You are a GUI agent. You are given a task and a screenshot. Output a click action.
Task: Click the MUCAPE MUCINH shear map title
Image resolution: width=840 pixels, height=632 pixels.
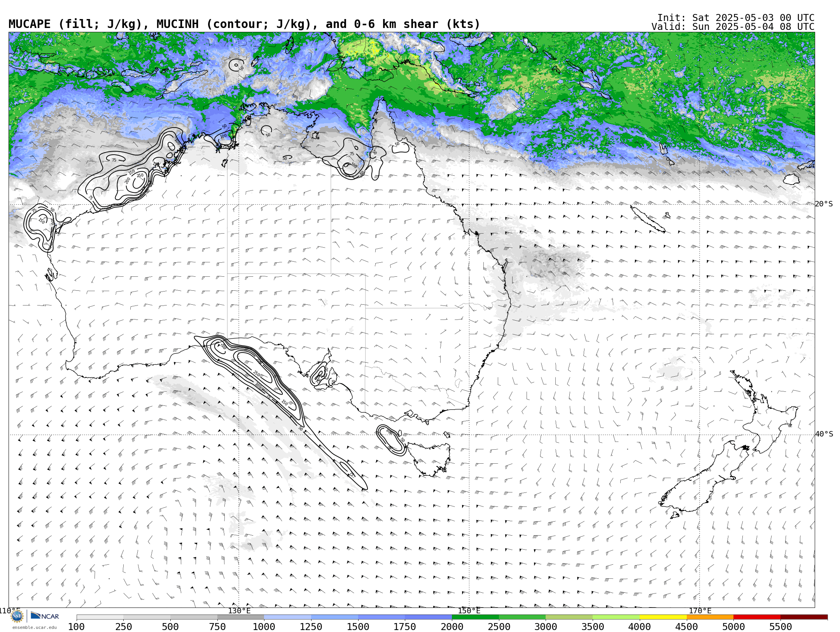click(x=244, y=24)
